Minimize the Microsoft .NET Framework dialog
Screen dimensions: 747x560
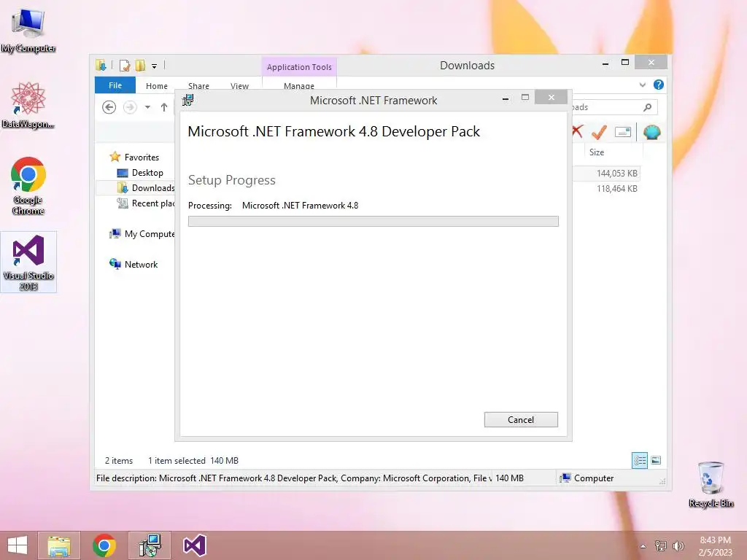click(x=506, y=98)
